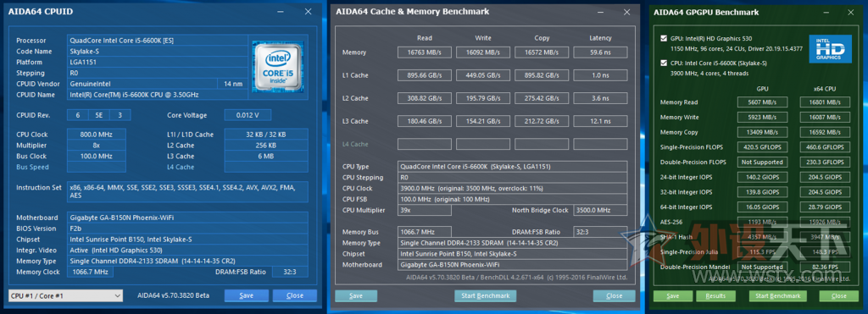Start Benchmark in Cache & Memory window

[486, 295]
